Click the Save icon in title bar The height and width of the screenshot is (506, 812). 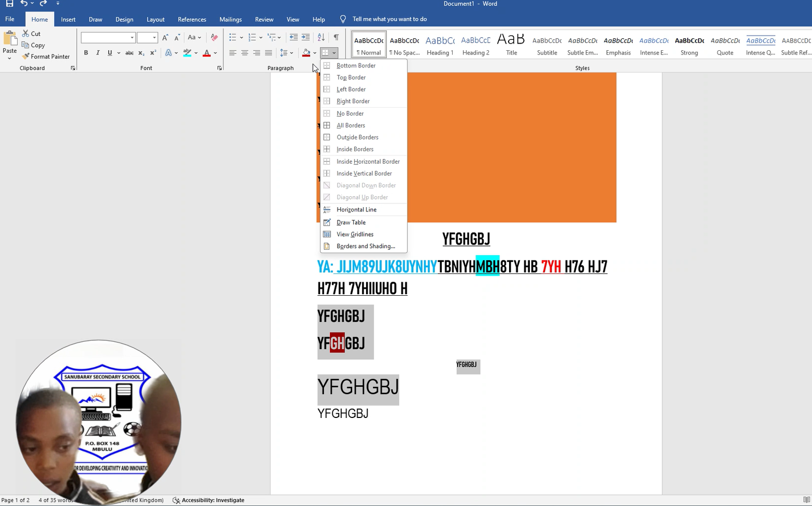(9, 4)
